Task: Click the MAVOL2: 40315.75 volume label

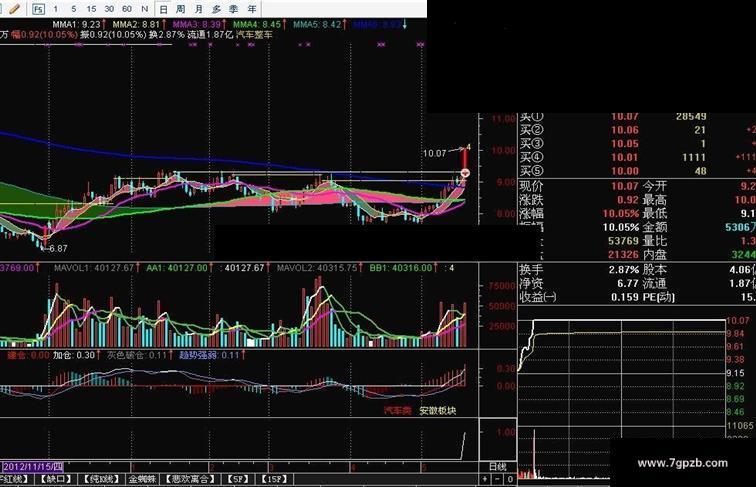Action: pyautogui.click(x=317, y=268)
